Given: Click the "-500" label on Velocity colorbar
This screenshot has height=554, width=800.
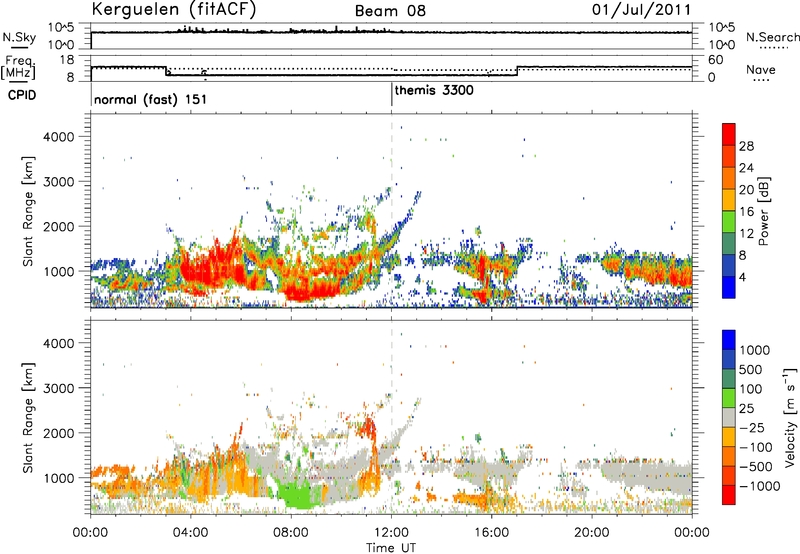Looking at the screenshot, I should coord(755,467).
